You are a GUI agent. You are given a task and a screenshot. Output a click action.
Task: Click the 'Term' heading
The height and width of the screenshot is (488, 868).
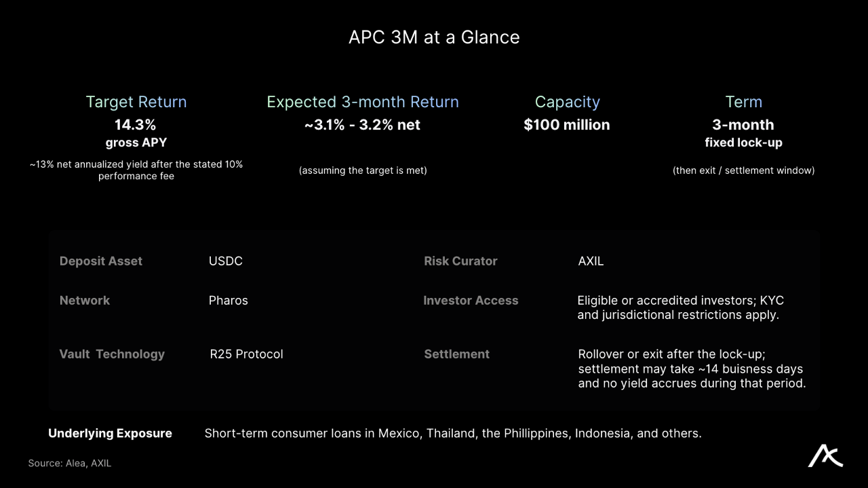pos(744,102)
